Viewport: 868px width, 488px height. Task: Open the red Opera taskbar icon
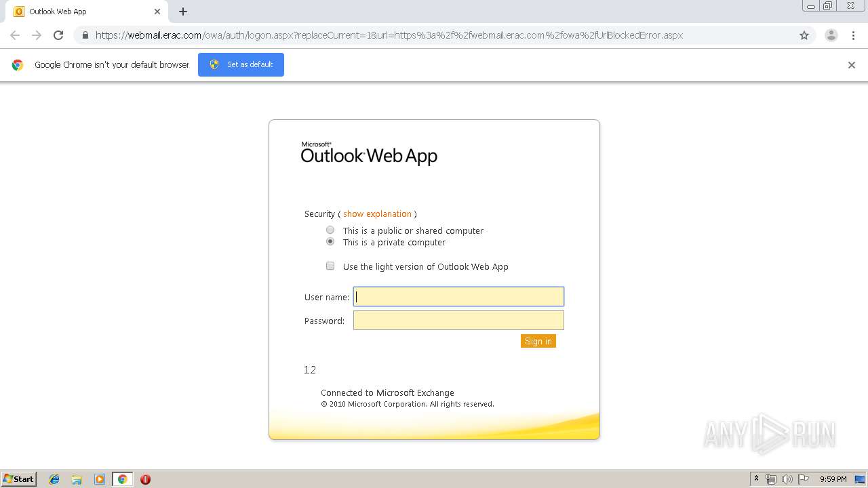[x=145, y=479]
